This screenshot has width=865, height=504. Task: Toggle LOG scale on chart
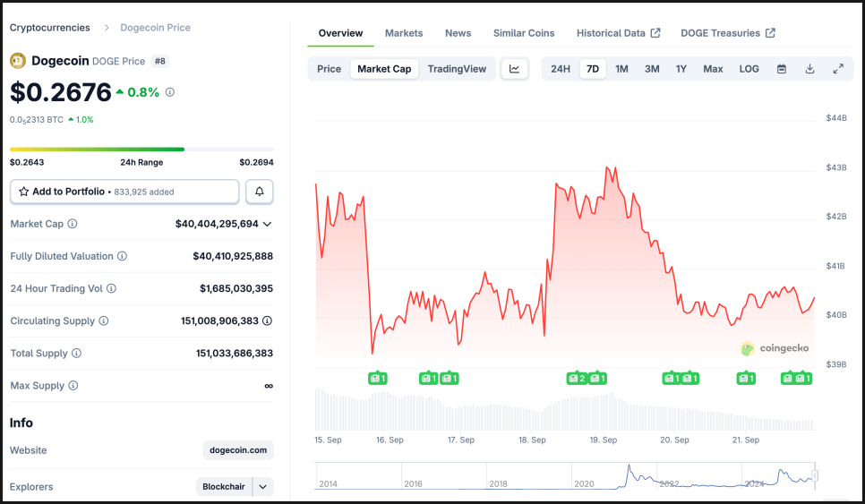(x=749, y=69)
